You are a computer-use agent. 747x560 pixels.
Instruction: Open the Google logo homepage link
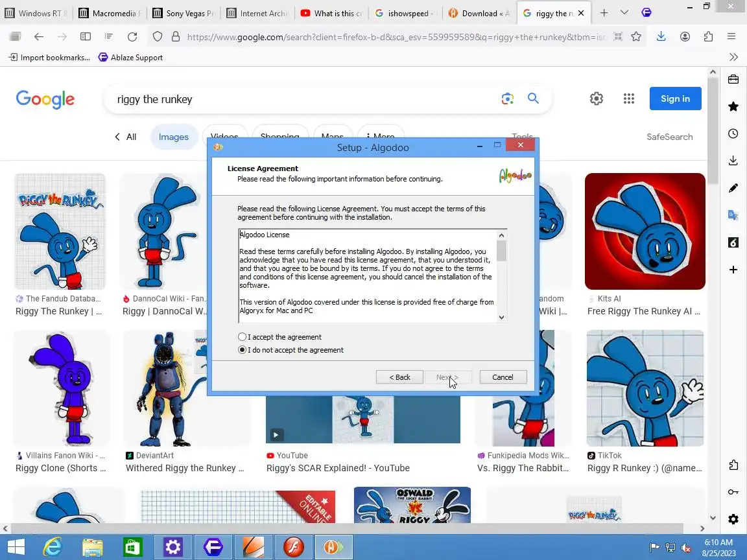(x=45, y=99)
